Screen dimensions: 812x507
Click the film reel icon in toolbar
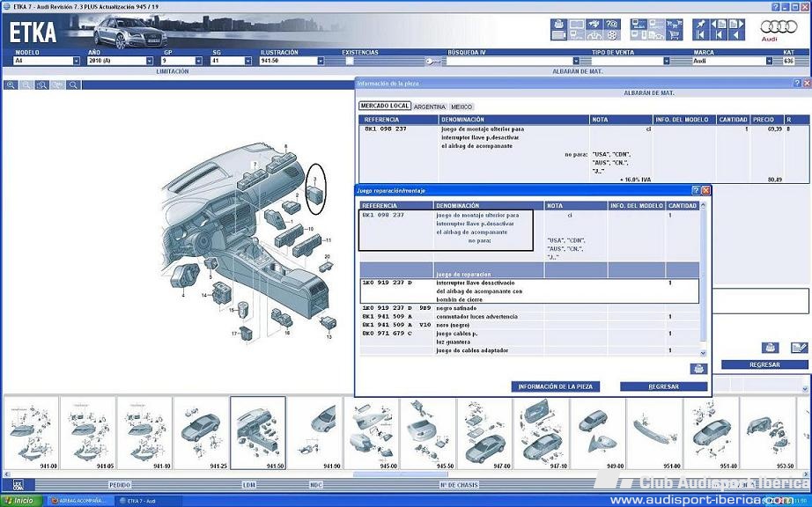click(x=612, y=35)
